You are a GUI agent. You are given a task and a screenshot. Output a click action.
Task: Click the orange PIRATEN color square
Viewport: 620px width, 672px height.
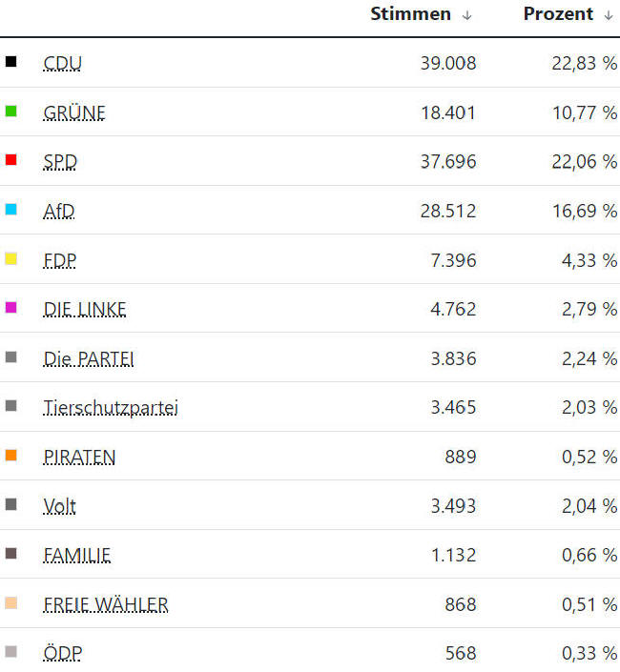click(x=10, y=455)
